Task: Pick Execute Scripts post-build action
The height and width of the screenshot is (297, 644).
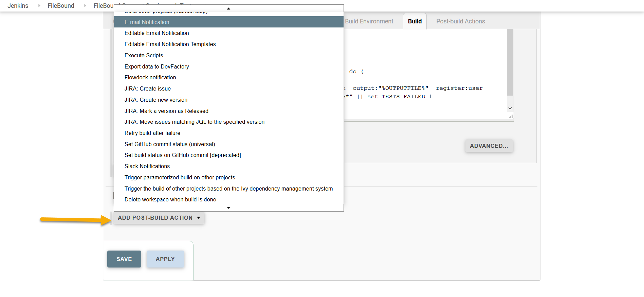Action: [228, 55]
